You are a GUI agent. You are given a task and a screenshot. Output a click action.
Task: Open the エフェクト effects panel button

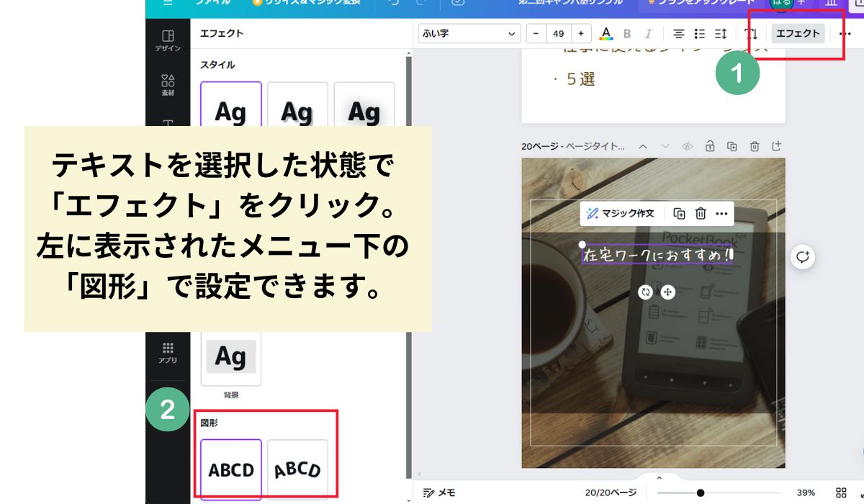[797, 34]
